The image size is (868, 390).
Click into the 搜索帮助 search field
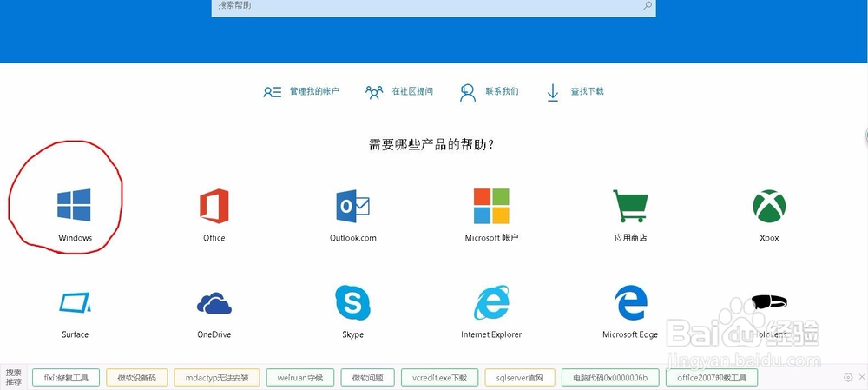[x=433, y=7]
